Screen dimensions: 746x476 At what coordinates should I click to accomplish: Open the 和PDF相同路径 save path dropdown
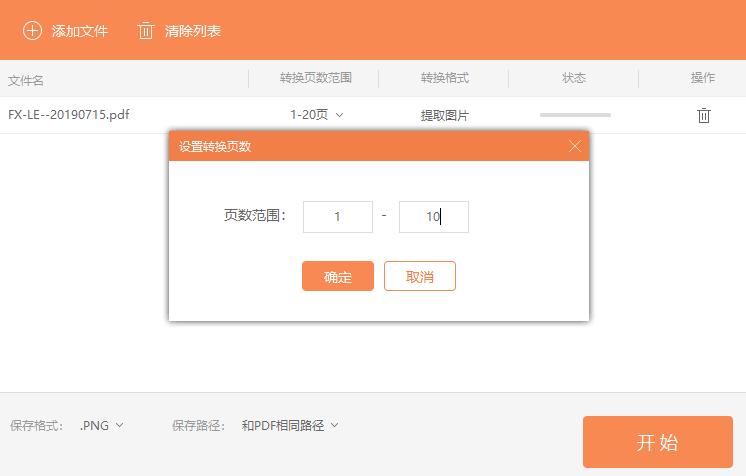pos(290,425)
